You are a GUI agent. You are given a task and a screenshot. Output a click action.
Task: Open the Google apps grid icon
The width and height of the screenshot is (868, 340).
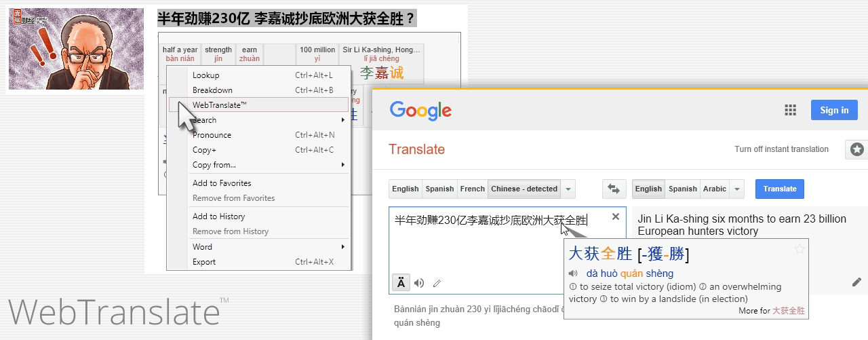tap(790, 110)
